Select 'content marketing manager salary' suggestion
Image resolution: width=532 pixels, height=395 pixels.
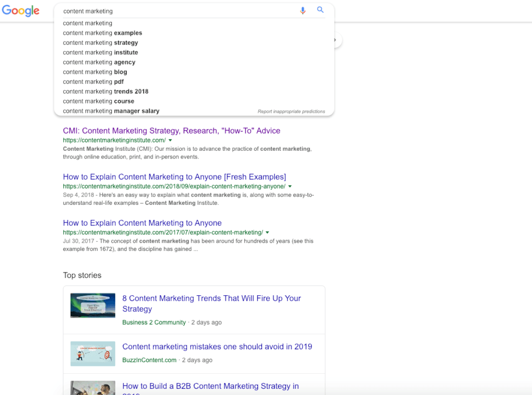pos(111,111)
